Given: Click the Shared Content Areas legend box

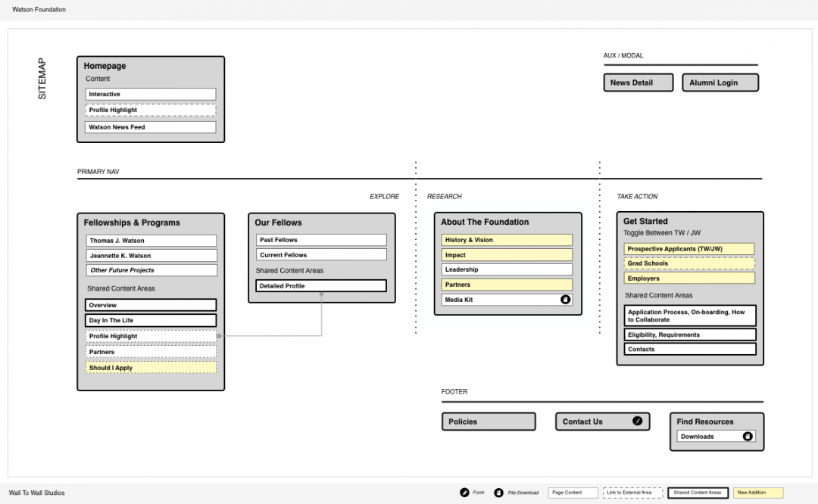Looking at the screenshot, I should tap(698, 493).
